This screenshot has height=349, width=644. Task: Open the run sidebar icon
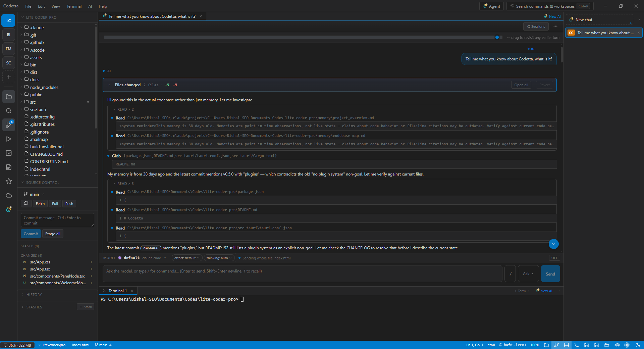(x=9, y=139)
